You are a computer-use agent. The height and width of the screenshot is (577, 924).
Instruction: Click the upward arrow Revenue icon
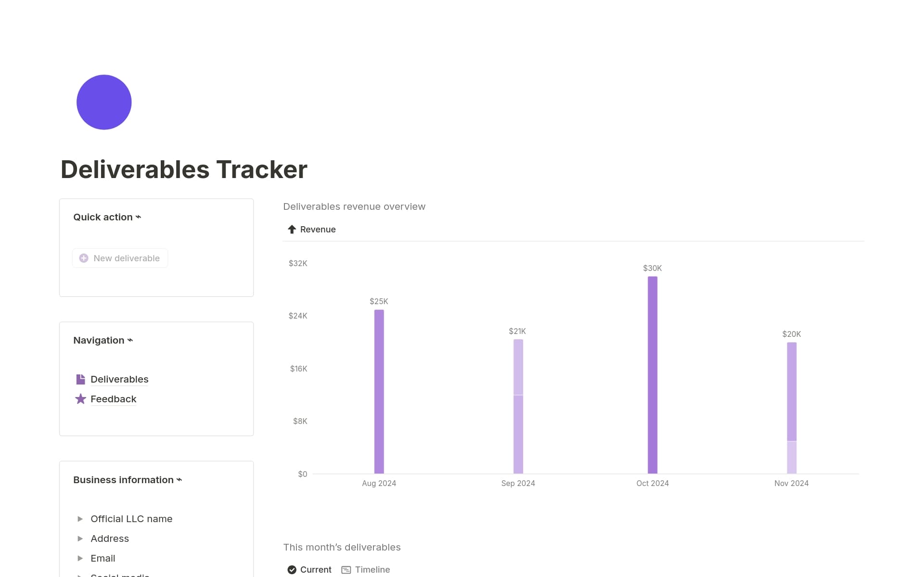292,229
